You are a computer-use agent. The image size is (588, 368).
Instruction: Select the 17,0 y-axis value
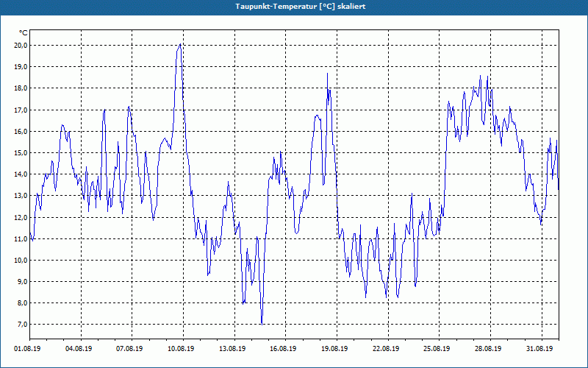pyautogui.click(x=21, y=110)
